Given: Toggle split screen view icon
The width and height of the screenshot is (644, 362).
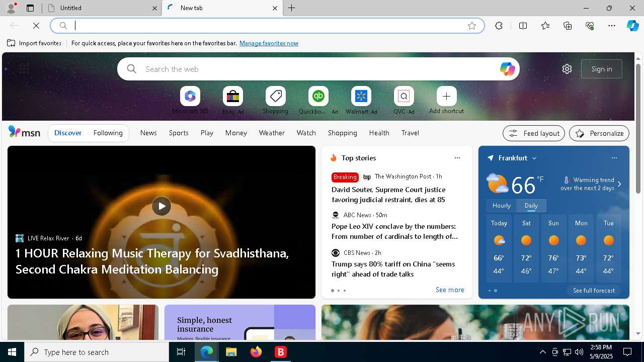Looking at the screenshot, I should click(x=523, y=26).
